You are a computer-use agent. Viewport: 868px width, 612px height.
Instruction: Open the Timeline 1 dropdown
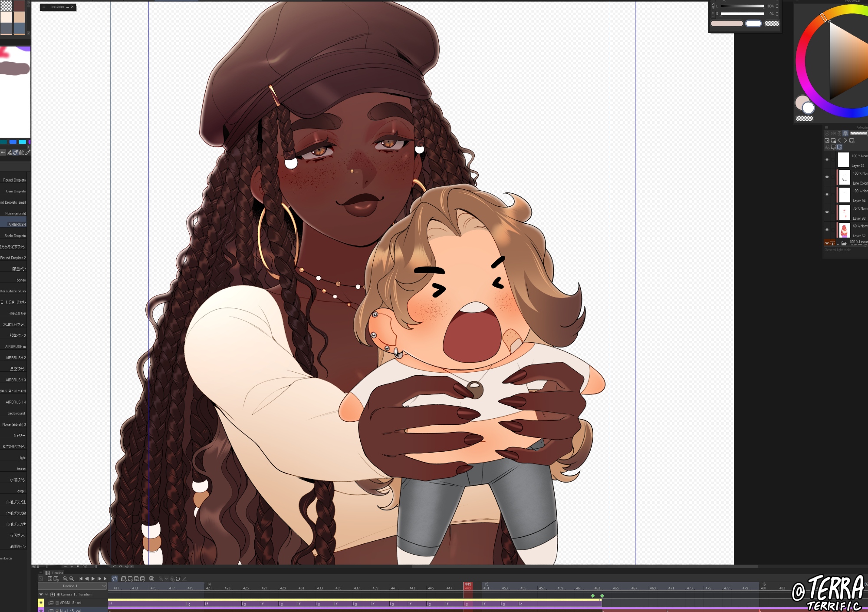[104, 586]
